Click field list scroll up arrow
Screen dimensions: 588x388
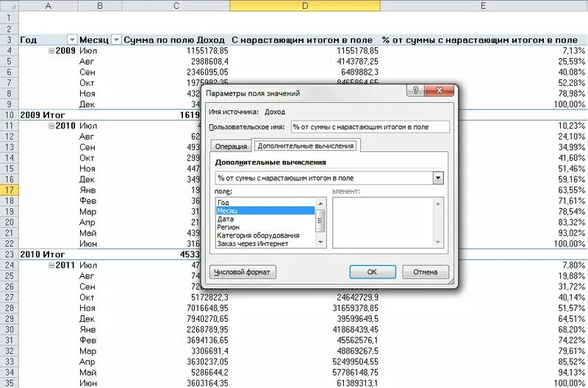pos(320,203)
